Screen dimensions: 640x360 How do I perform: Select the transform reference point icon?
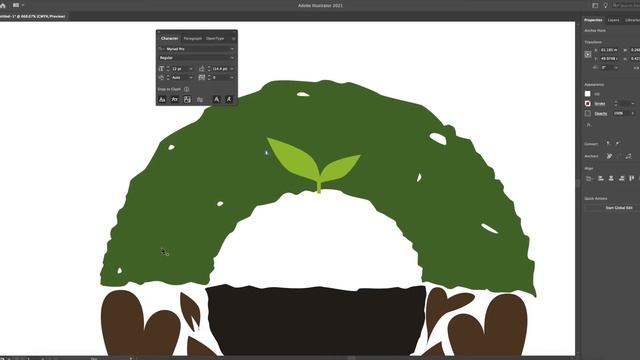pyautogui.click(x=588, y=54)
